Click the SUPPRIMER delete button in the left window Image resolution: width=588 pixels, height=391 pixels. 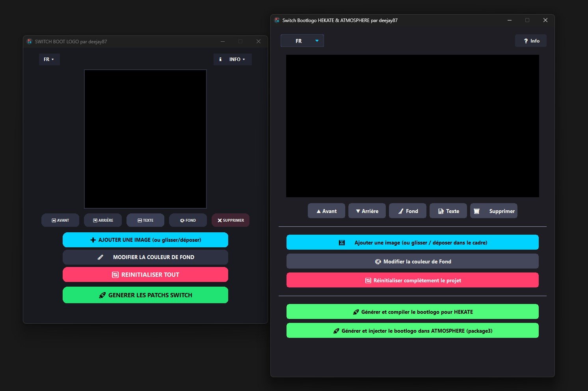click(231, 221)
